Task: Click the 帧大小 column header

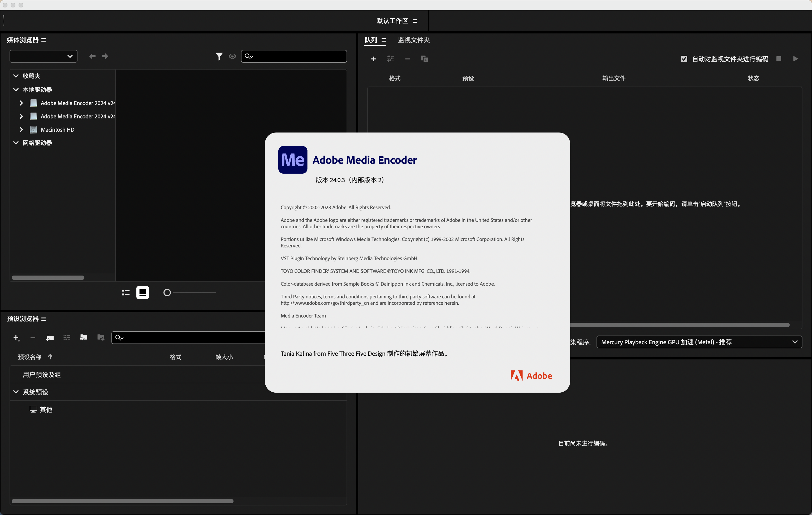Action: coord(224,357)
